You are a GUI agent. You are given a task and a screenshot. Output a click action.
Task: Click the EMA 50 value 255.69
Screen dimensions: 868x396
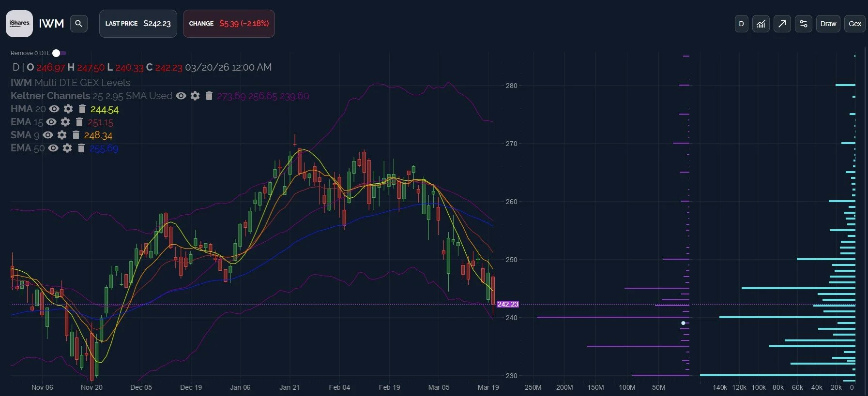104,149
